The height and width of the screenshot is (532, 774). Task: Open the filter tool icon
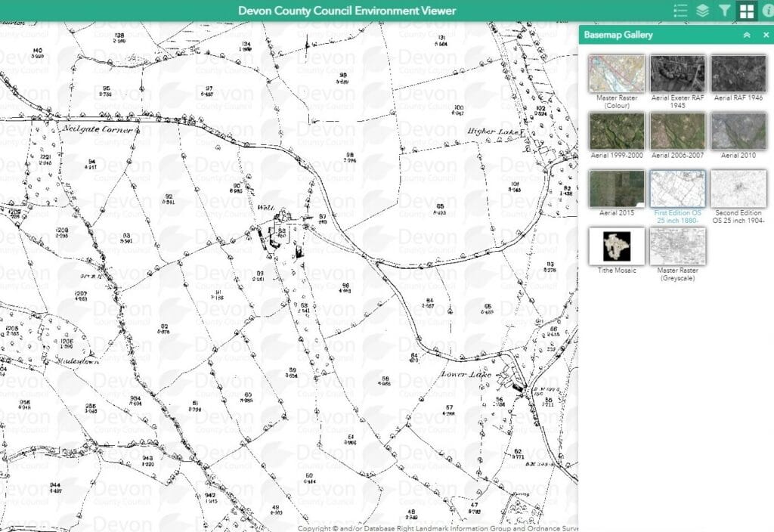tap(726, 11)
